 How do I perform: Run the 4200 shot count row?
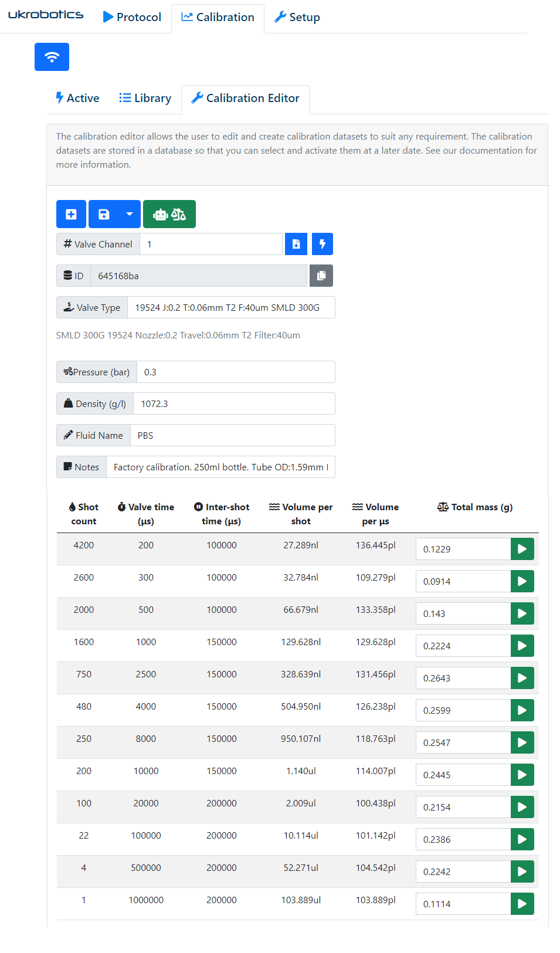pyautogui.click(x=522, y=549)
